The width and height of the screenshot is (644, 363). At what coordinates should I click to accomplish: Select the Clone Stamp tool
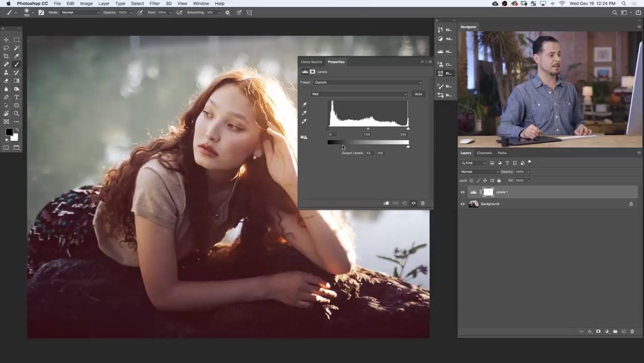pos(6,72)
